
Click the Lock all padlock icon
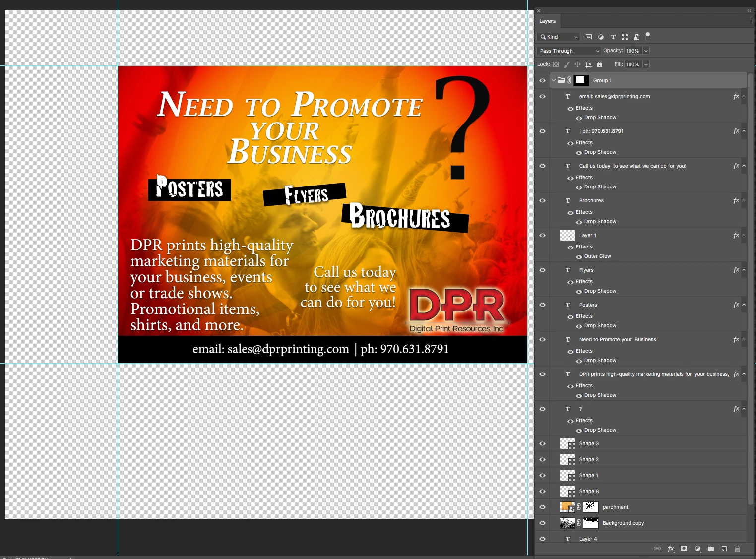coord(600,64)
